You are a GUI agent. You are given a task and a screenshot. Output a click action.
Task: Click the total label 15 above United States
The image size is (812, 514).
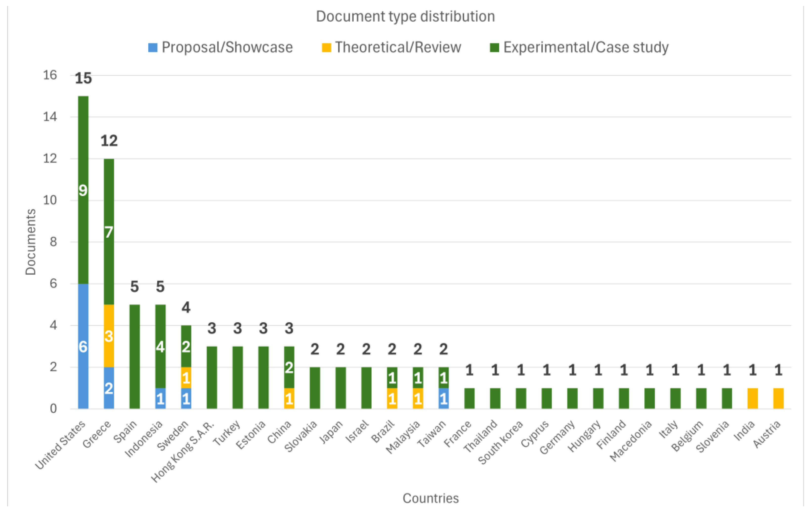83,78
